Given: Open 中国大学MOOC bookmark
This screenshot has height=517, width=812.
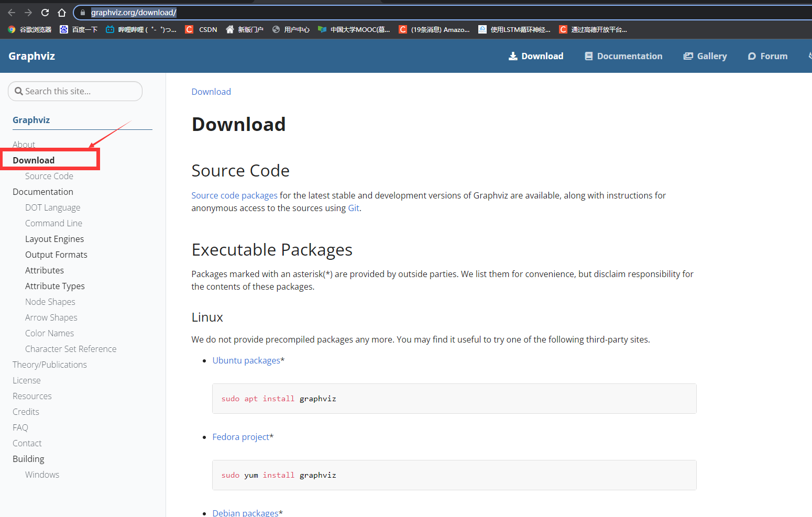Looking at the screenshot, I should pyautogui.click(x=354, y=29).
